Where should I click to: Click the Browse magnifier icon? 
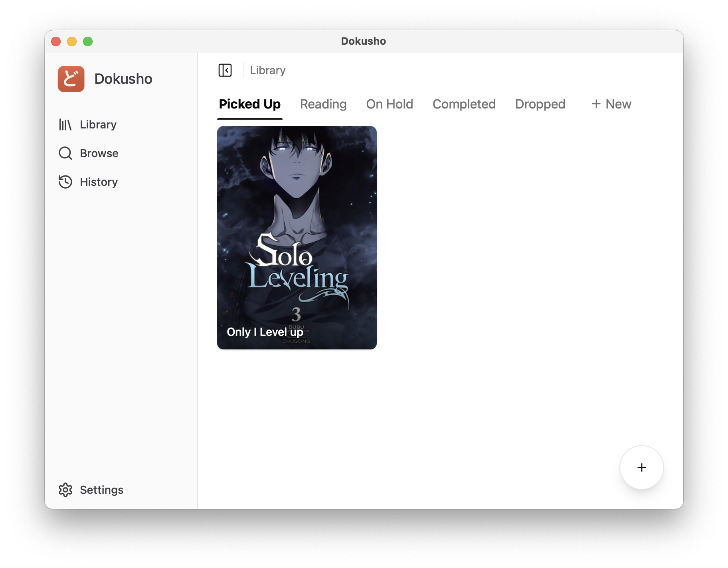[x=65, y=153]
